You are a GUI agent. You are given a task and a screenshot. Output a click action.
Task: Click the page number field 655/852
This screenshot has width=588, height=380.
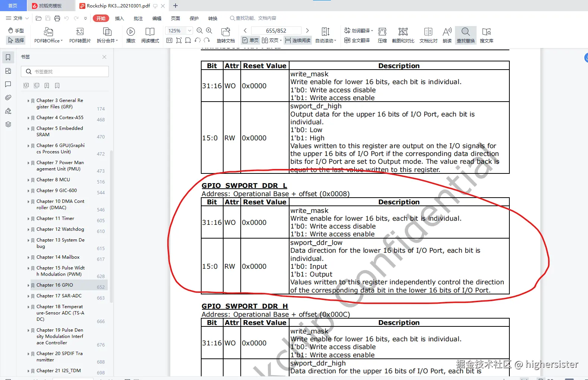[276, 31]
